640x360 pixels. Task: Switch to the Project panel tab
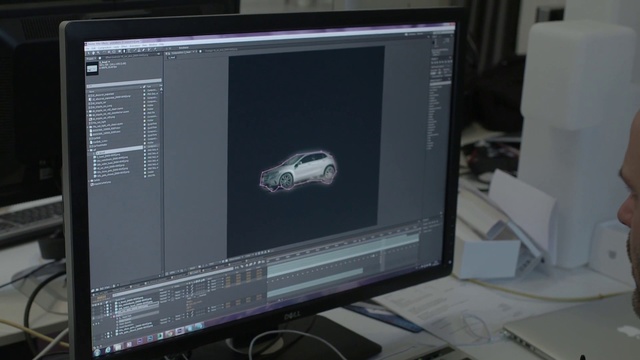point(91,58)
